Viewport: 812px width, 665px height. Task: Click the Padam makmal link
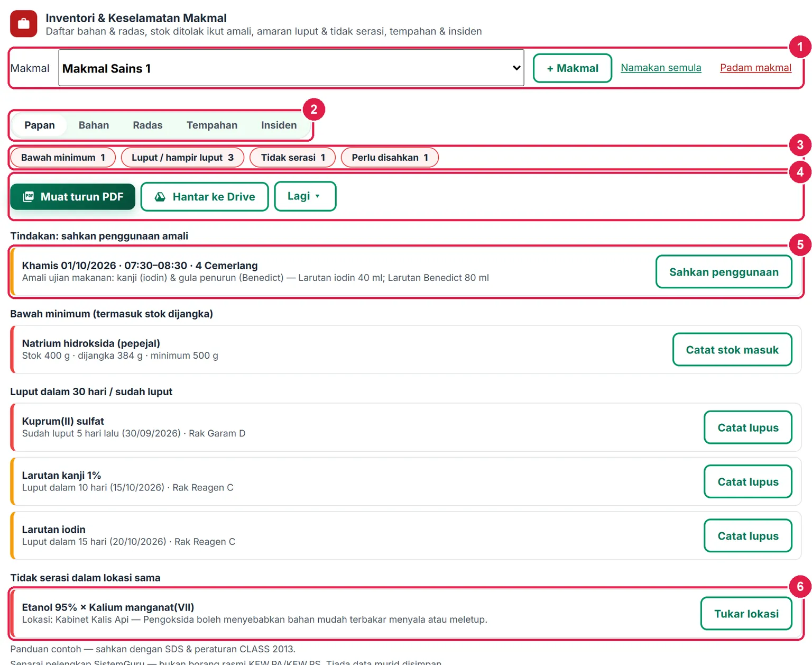tap(755, 68)
